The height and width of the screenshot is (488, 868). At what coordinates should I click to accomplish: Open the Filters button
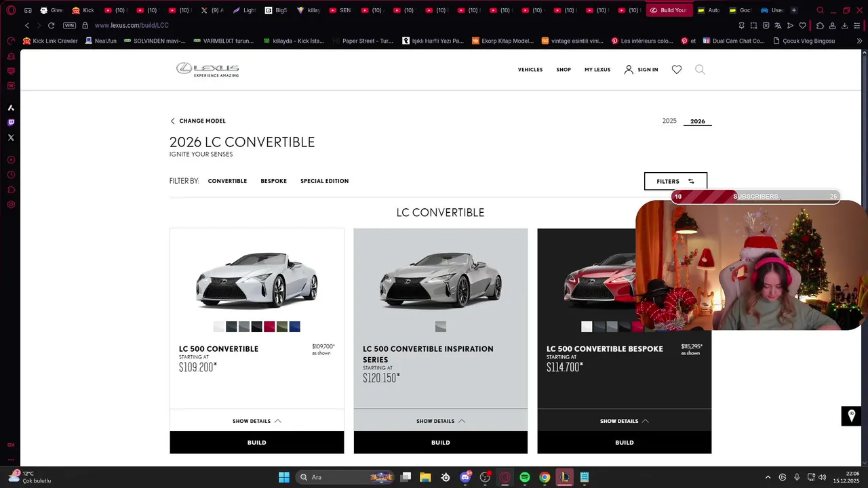tap(675, 181)
